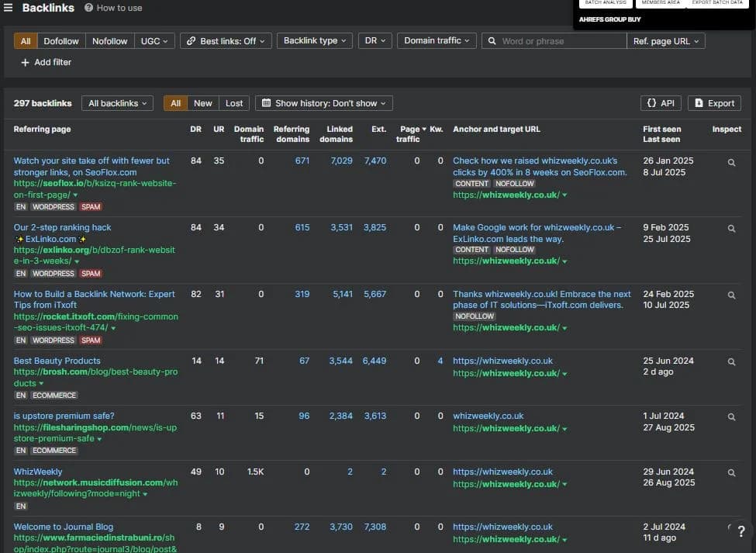Select the All link-type filter
Image resolution: width=756 pixels, height=553 pixels.
pos(26,41)
